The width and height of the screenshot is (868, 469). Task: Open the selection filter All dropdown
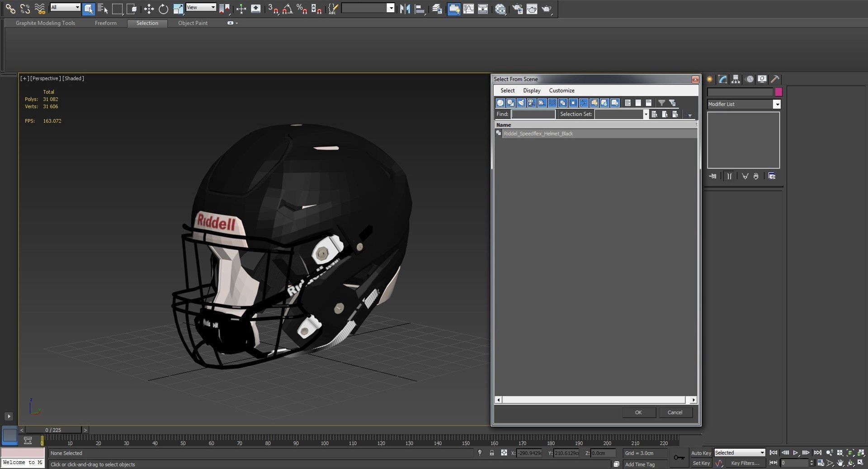coord(65,7)
